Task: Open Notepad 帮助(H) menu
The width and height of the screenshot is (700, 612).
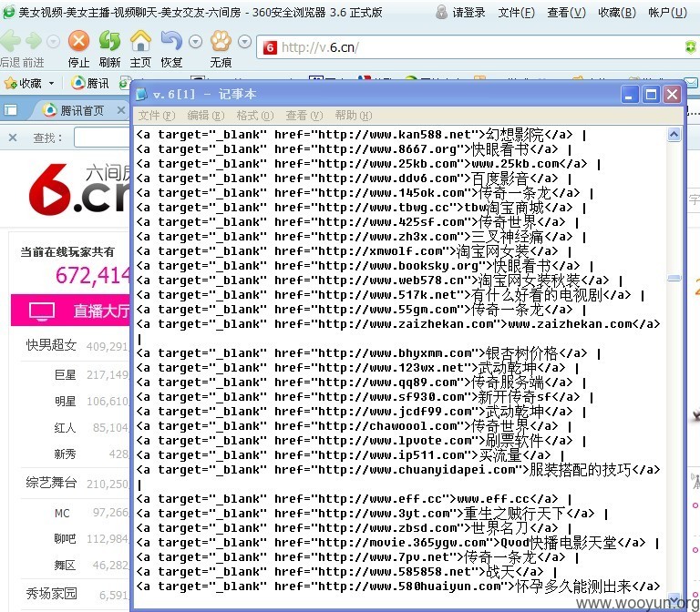Action: click(x=353, y=116)
